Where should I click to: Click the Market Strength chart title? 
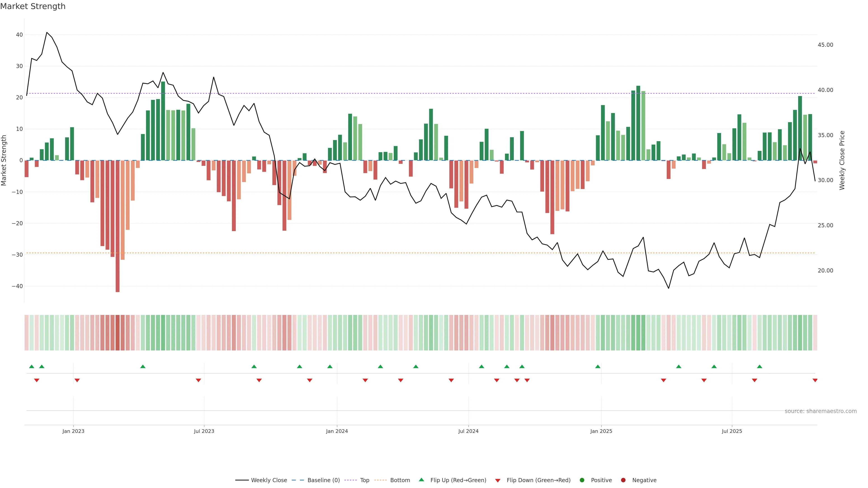tap(33, 6)
